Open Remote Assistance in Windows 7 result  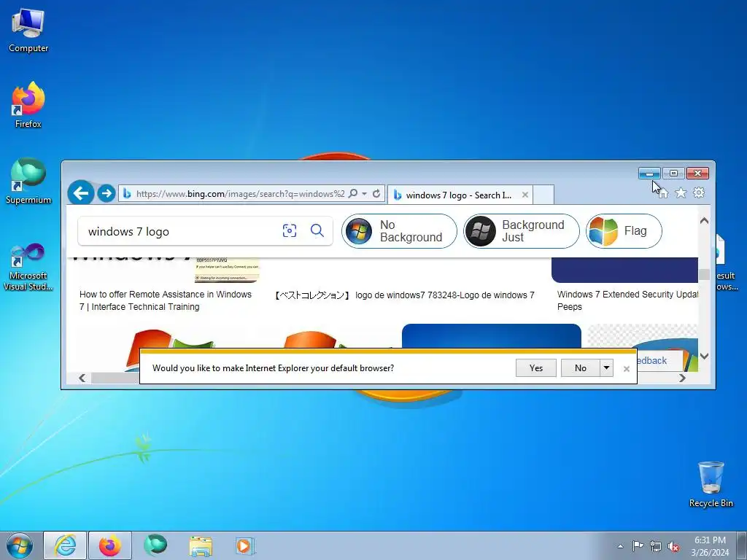pyautogui.click(x=166, y=300)
